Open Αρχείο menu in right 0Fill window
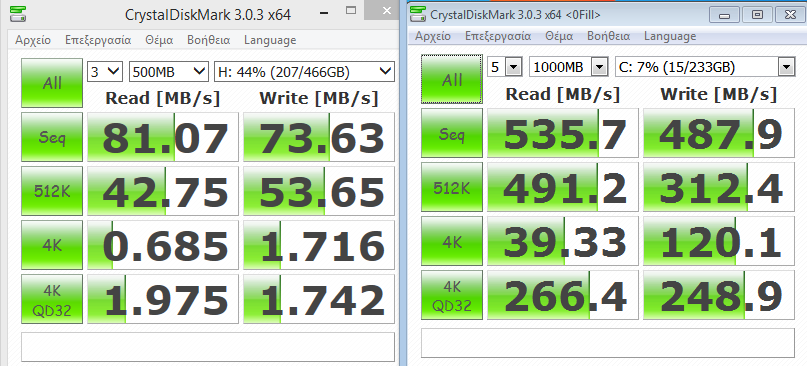The height and width of the screenshot is (366, 807). [x=433, y=37]
